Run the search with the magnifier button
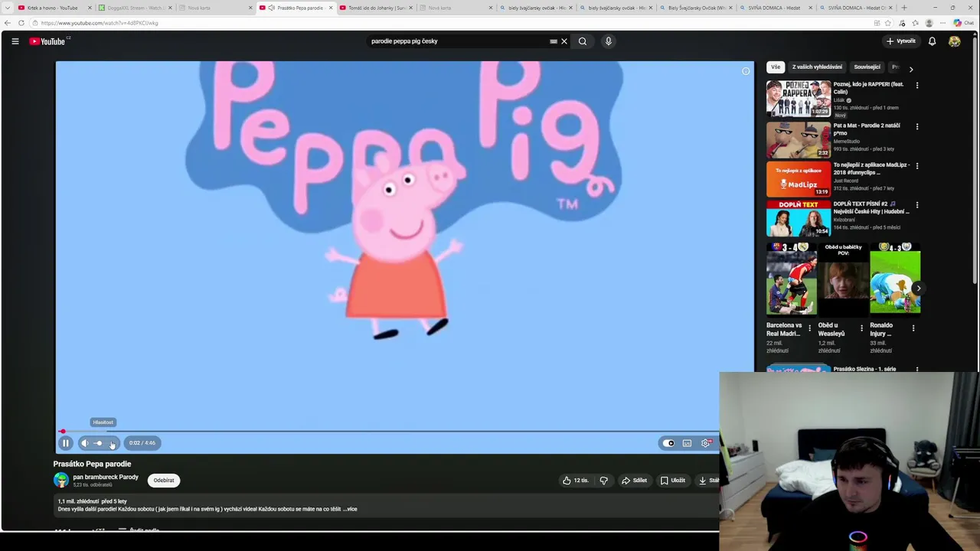The width and height of the screenshot is (980, 551). [x=583, y=41]
